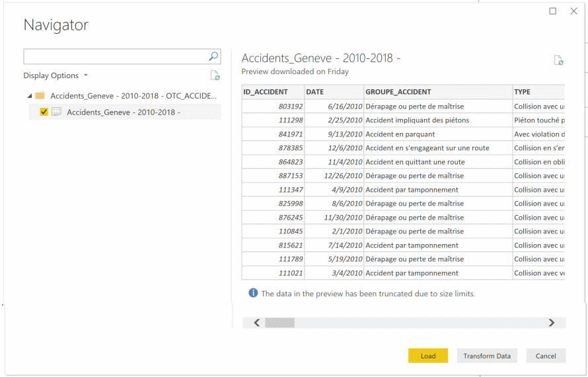Click the date cell 5/19/2010

334,259
